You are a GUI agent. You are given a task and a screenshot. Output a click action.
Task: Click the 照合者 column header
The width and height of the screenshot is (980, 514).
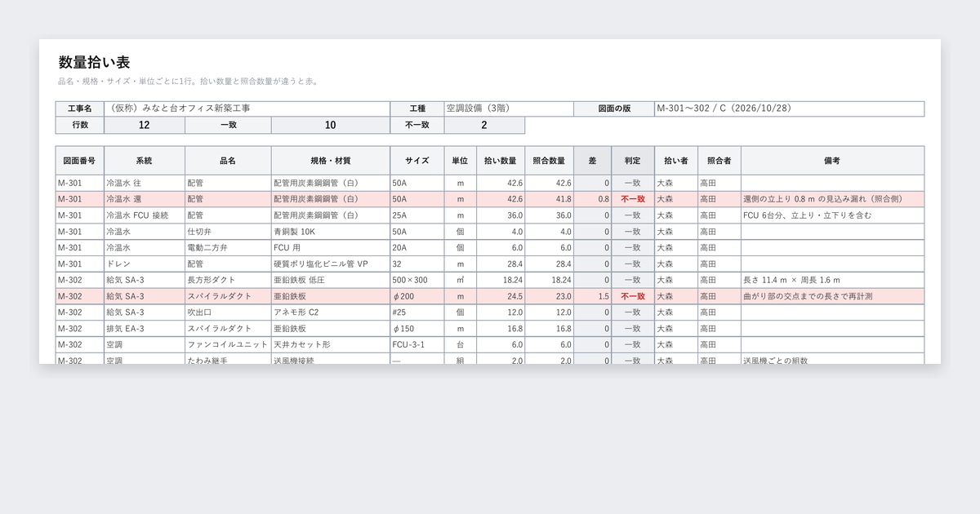[x=719, y=161]
